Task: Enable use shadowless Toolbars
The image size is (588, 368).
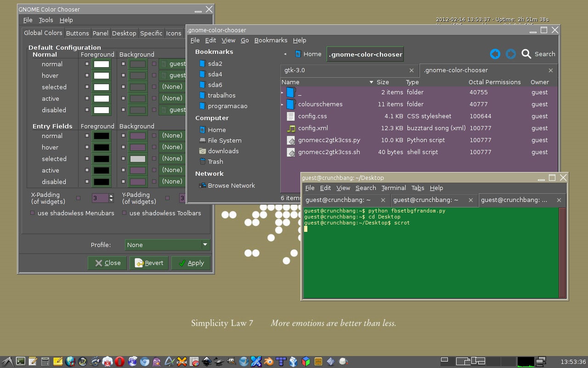Action: [124, 213]
